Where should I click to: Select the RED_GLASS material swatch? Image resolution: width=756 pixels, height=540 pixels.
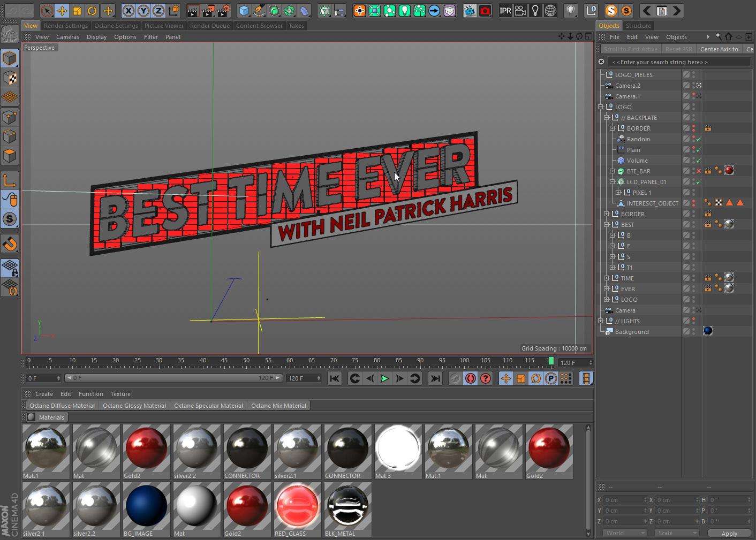tap(298, 509)
